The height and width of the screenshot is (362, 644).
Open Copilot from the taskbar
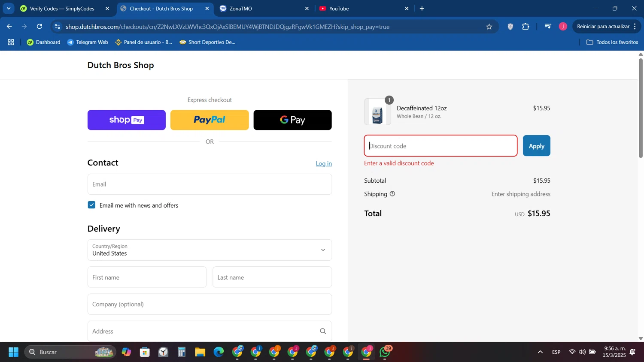[x=126, y=352]
